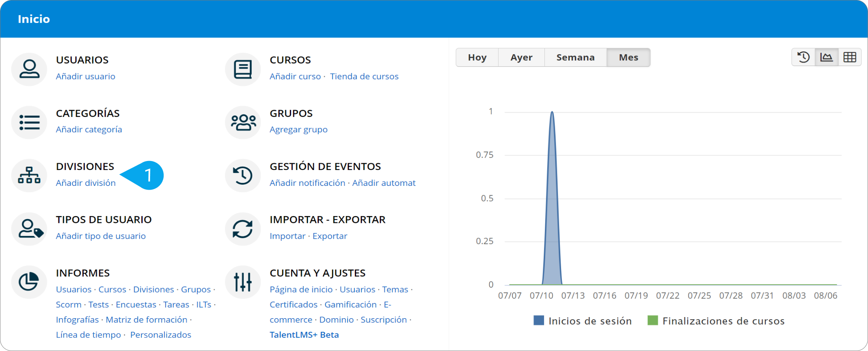
Task: Show the timeline history view
Action: [803, 57]
